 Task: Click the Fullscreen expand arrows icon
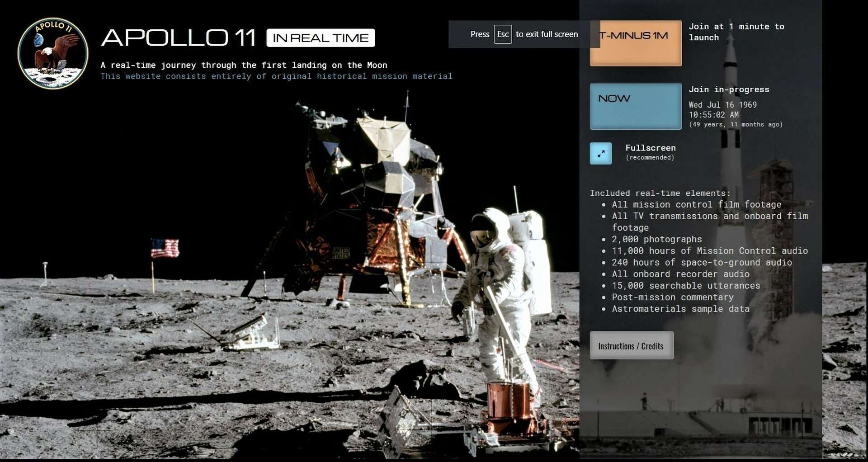click(600, 154)
